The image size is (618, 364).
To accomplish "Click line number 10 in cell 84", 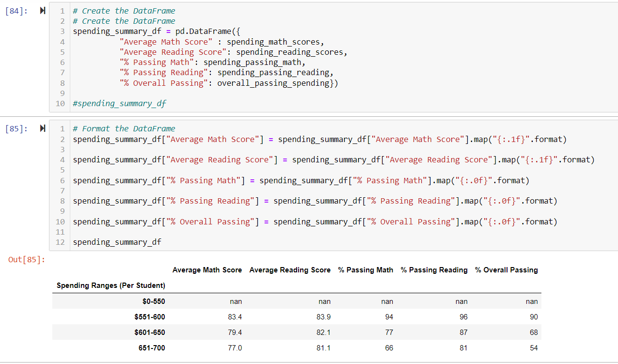I will [61, 103].
